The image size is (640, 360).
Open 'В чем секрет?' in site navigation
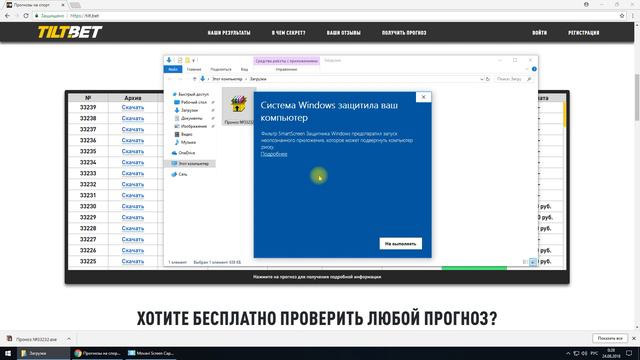(x=289, y=33)
